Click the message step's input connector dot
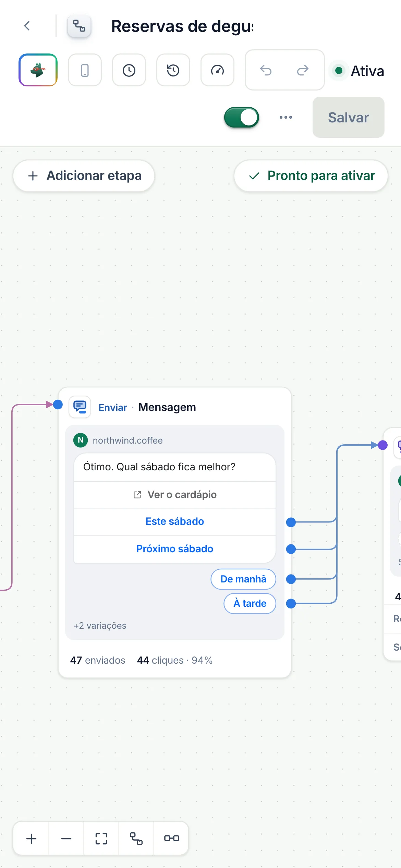The height and width of the screenshot is (868, 401). coord(58,405)
